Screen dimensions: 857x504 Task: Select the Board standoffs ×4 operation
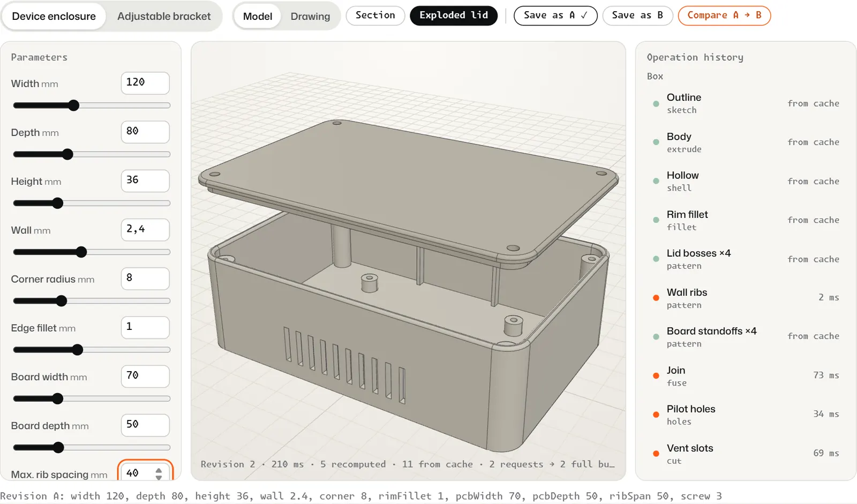point(746,337)
